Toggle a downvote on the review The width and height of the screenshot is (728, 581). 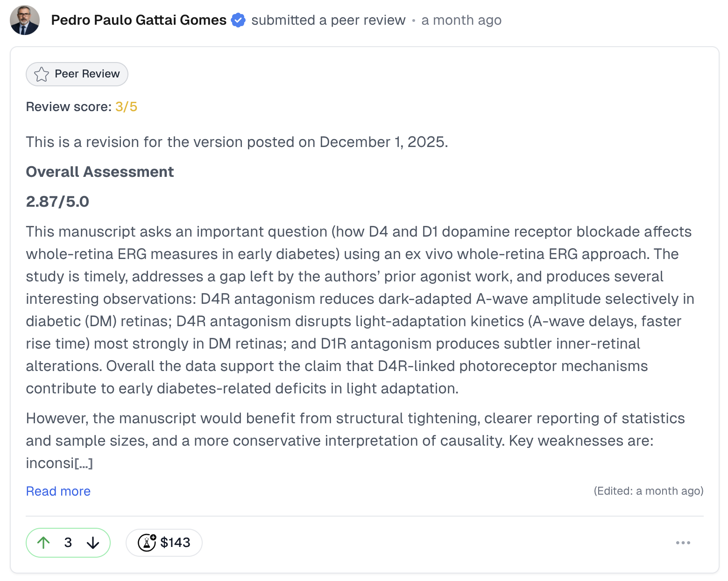[x=93, y=543]
